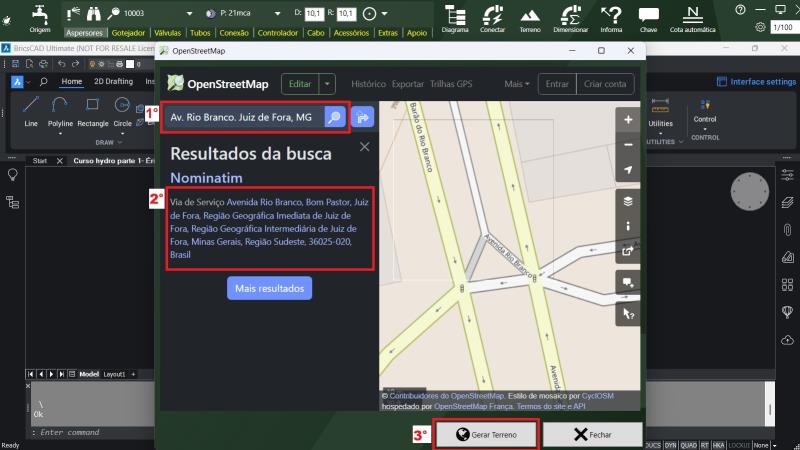The height and width of the screenshot is (450, 800).
Task: Click the magnifier search button
Action: (335, 117)
